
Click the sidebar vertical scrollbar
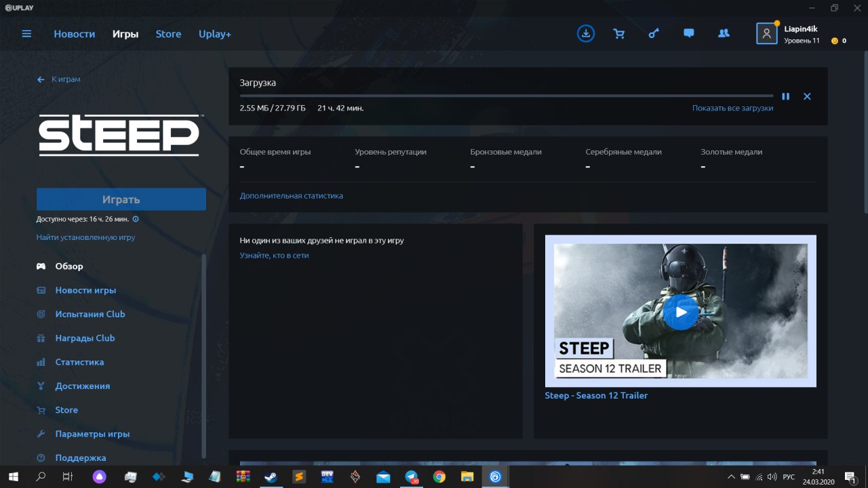coord(204,356)
